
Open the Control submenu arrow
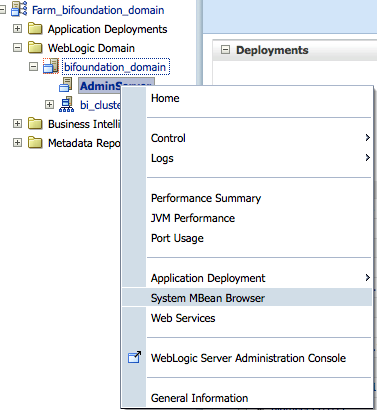tap(367, 137)
